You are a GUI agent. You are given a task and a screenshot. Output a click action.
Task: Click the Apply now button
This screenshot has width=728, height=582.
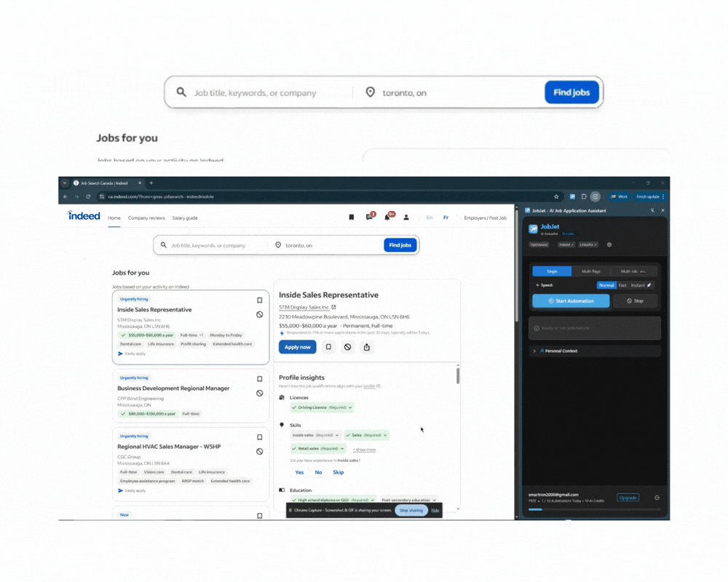click(x=297, y=347)
